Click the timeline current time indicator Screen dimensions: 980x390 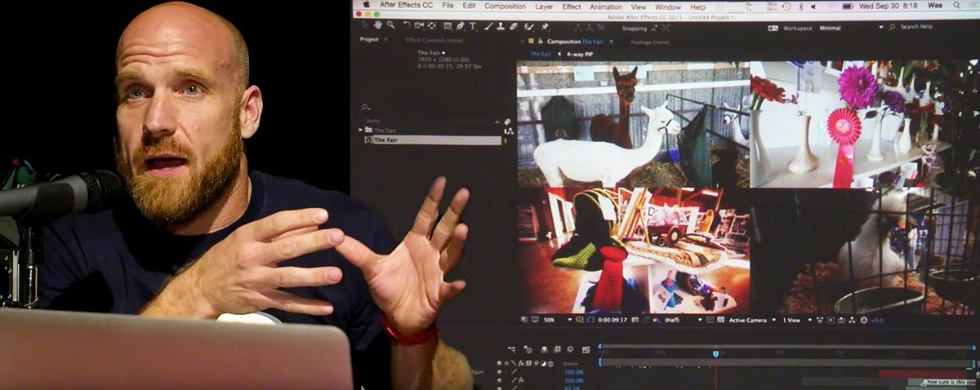click(715, 353)
